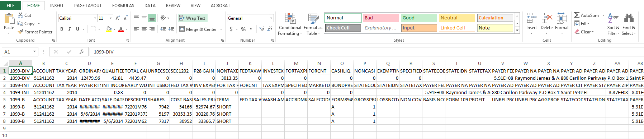Viewport: 644px width, 139px height.
Task: Click the Sort & Filter icon
Action: (x=613, y=24)
